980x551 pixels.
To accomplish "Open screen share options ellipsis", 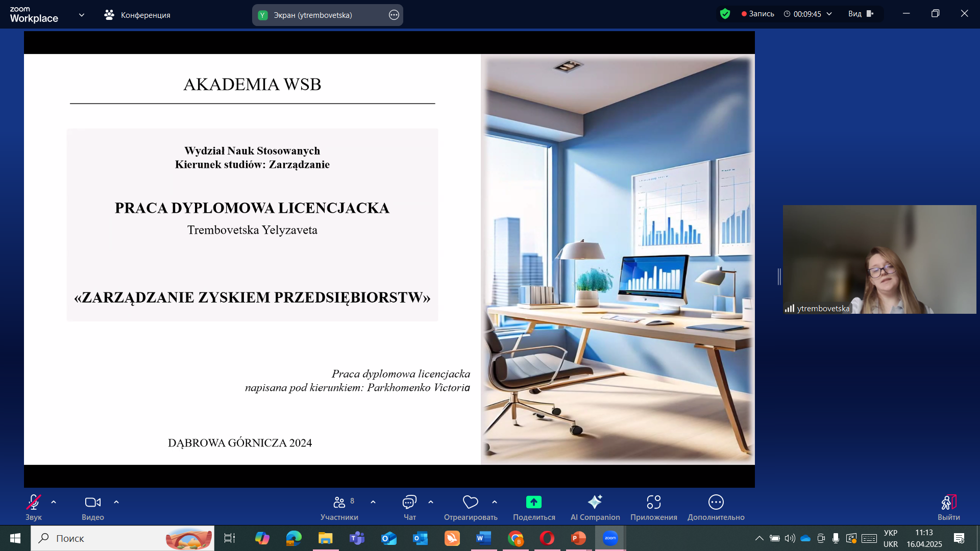I will point(394,15).
